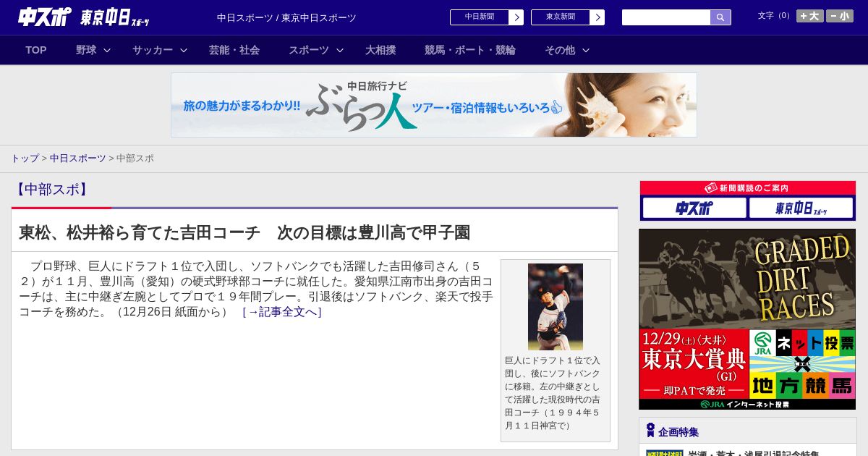Open the TOP menu item
Image resolution: width=868 pixels, height=456 pixels.
36,50
